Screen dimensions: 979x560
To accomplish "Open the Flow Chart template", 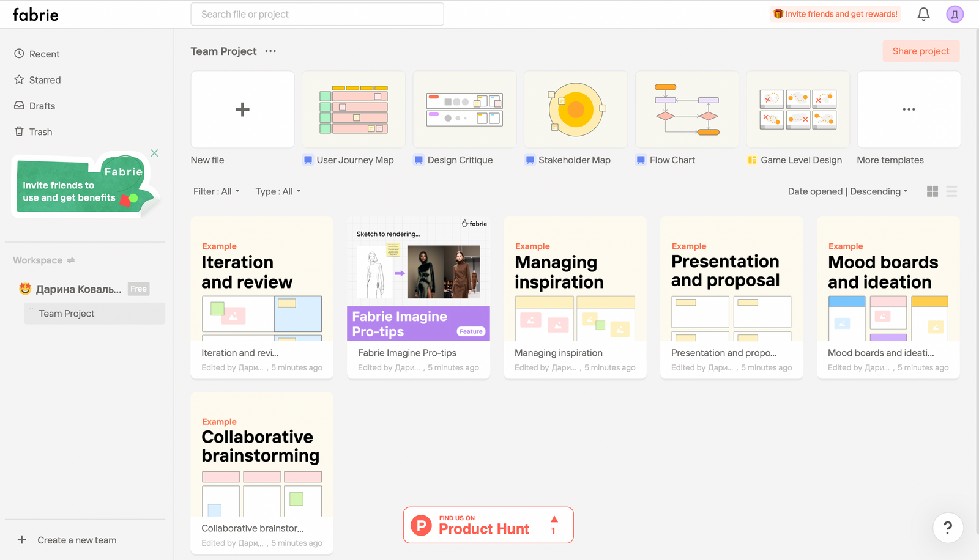I will click(686, 109).
